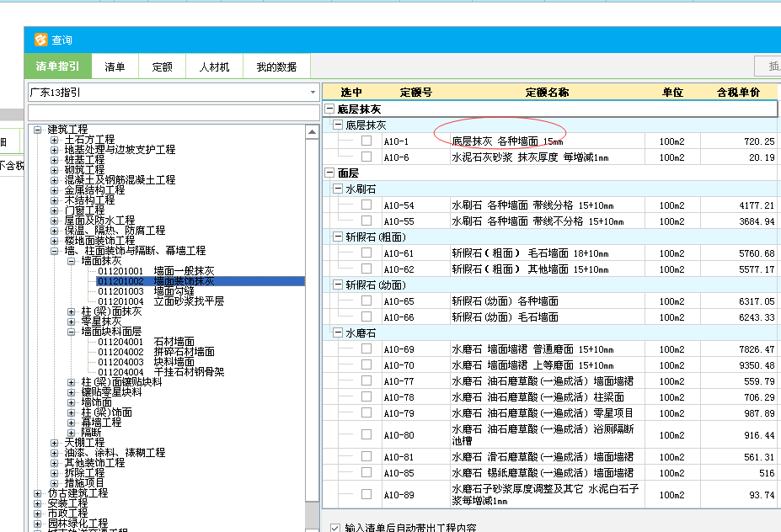781x532 pixels.
Task: Select 011201003 墙面勾缝 item
Action: tap(146, 291)
